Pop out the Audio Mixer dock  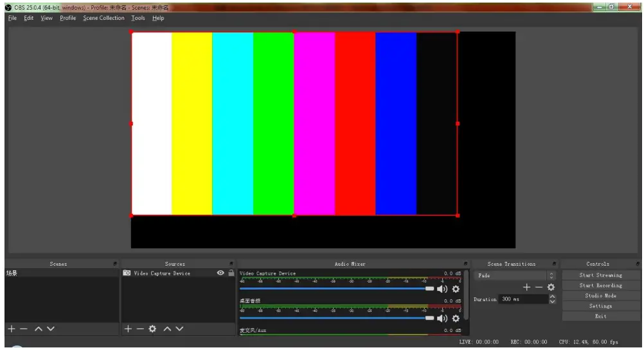tap(465, 264)
